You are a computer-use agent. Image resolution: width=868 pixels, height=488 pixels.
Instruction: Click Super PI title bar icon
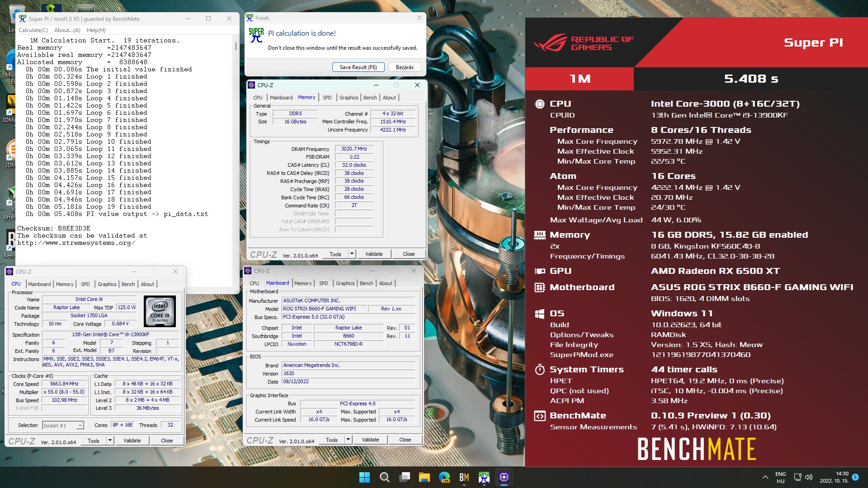click(x=22, y=19)
